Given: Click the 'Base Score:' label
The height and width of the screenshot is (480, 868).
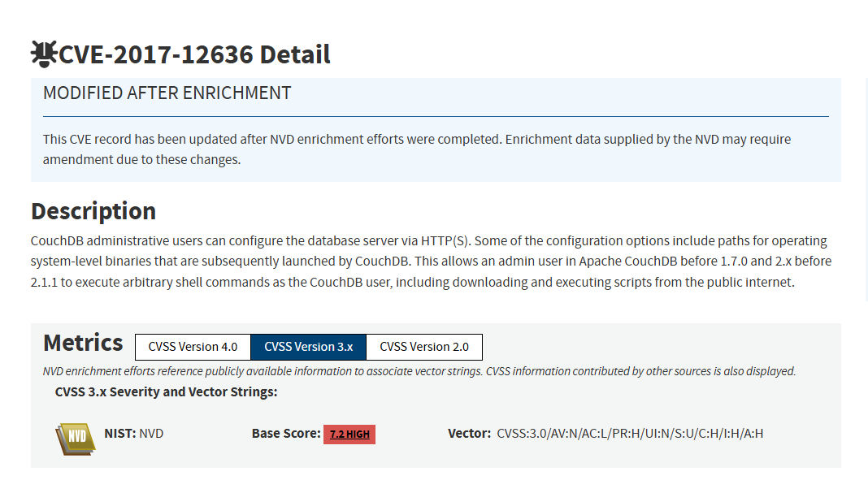Looking at the screenshot, I should [286, 434].
